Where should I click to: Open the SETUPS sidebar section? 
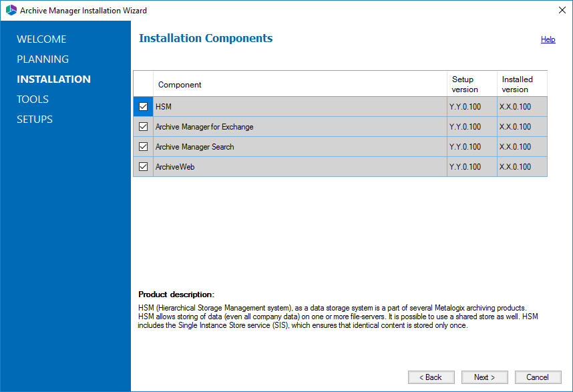click(35, 120)
